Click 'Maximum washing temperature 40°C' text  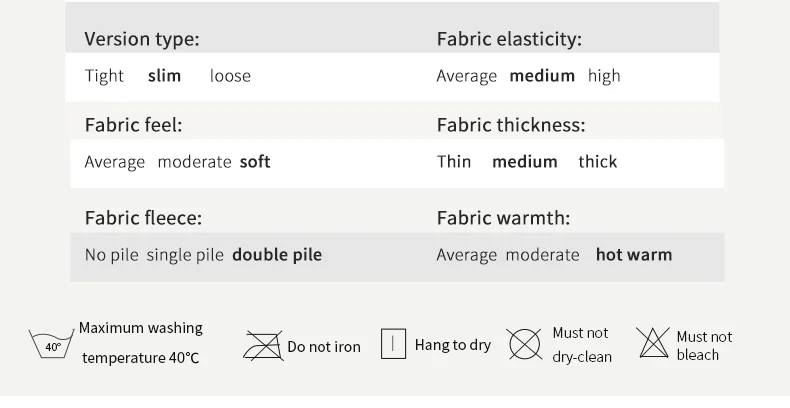(141, 343)
